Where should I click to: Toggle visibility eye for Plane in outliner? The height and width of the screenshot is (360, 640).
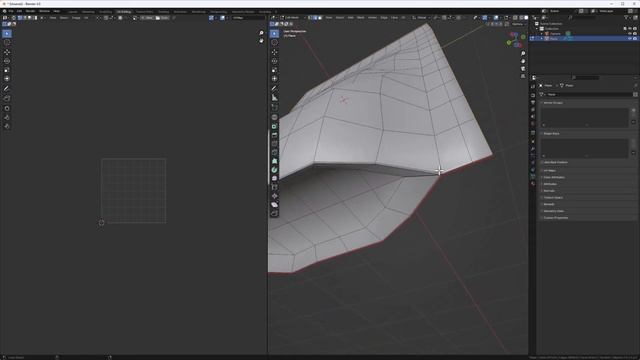point(630,38)
